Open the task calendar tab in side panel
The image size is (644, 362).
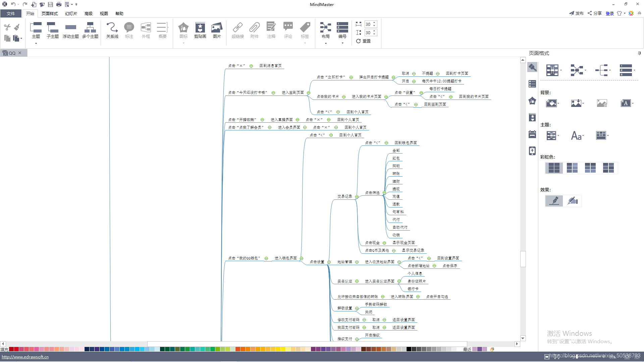click(532, 134)
